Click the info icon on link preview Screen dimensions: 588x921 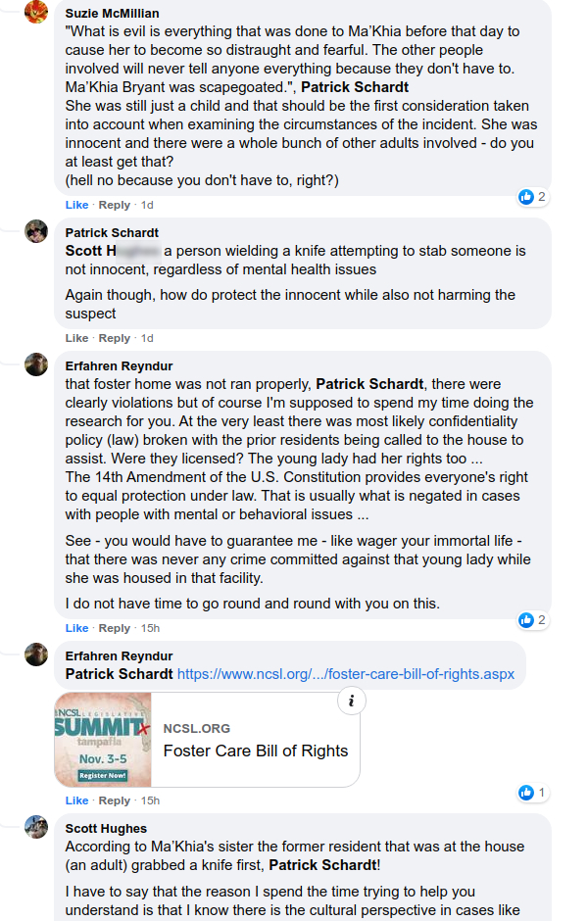tap(351, 700)
